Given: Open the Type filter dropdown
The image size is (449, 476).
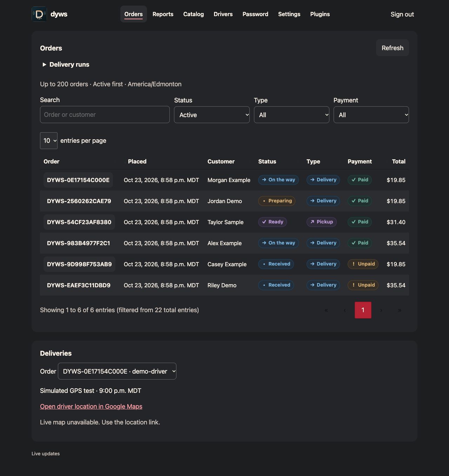Looking at the screenshot, I should point(291,115).
